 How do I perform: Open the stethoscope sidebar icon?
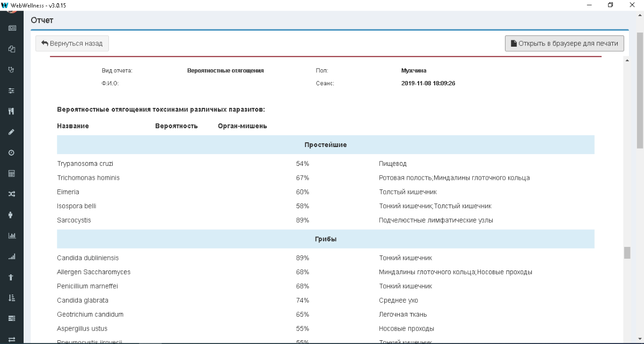[x=12, y=70]
